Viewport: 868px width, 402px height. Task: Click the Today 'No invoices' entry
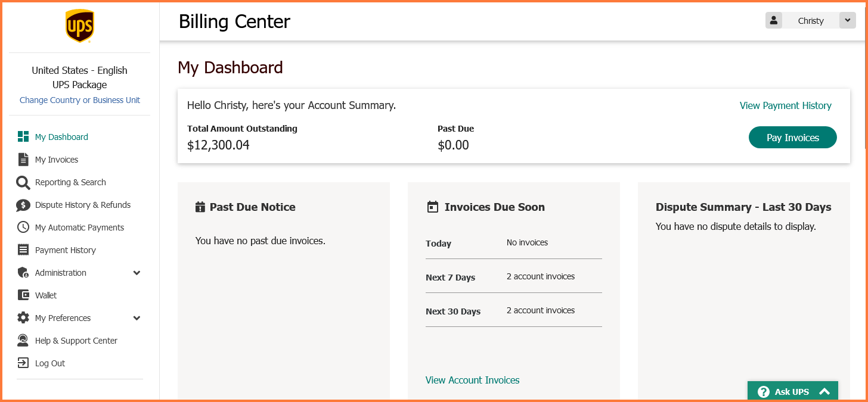pos(527,242)
